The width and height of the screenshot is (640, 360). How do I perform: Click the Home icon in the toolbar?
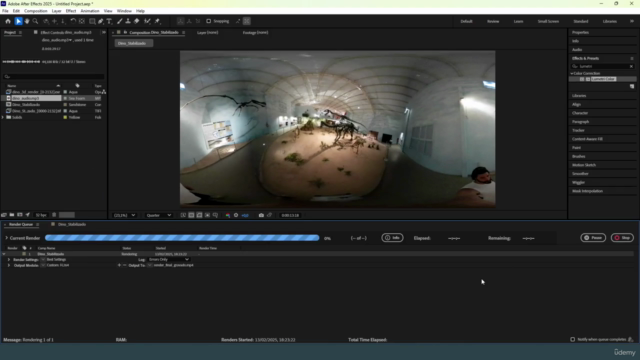pyautogui.click(x=8, y=21)
